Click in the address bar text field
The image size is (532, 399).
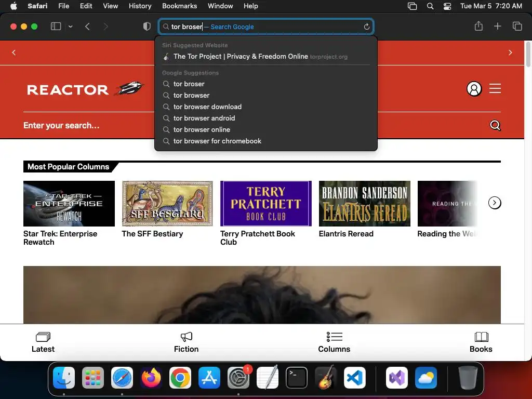point(266,26)
